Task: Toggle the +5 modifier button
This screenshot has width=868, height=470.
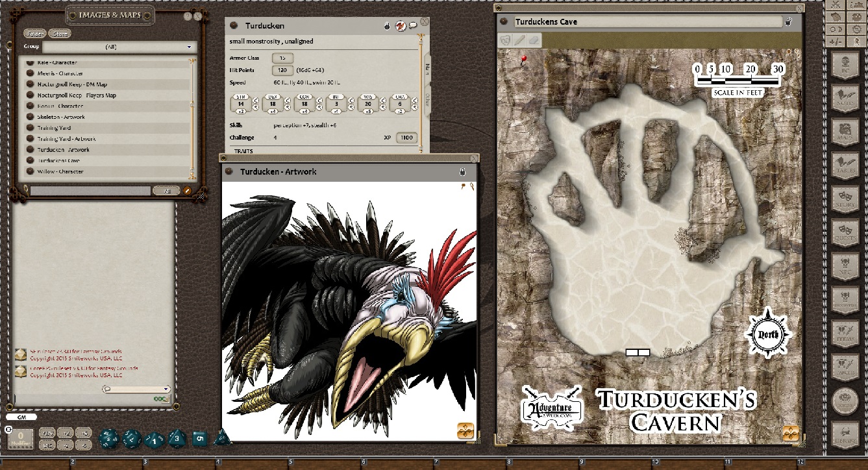Action: [84, 433]
